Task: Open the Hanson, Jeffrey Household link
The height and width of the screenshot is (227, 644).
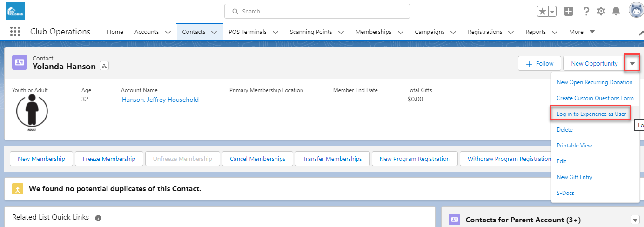Action: click(160, 100)
